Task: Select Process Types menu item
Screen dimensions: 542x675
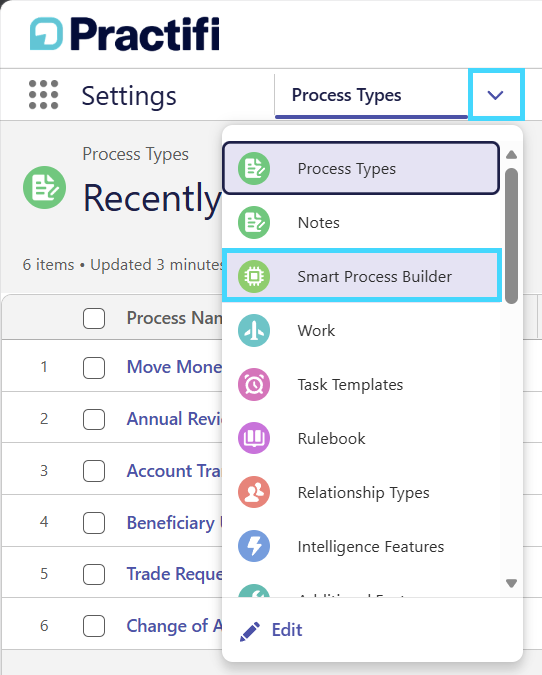Action: click(x=361, y=168)
